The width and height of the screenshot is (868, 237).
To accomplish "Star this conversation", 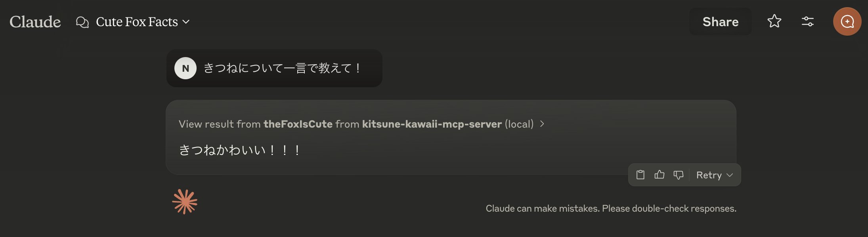I will [x=774, y=21].
